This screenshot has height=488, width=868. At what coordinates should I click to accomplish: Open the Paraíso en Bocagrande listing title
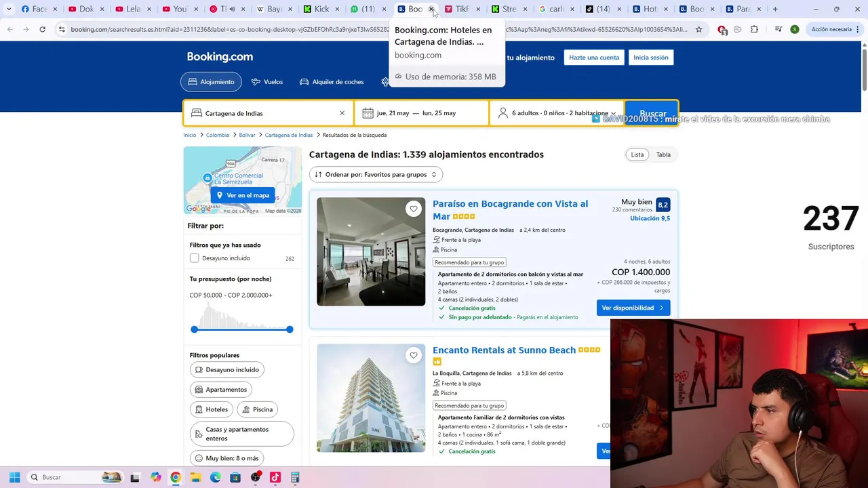[510, 210]
